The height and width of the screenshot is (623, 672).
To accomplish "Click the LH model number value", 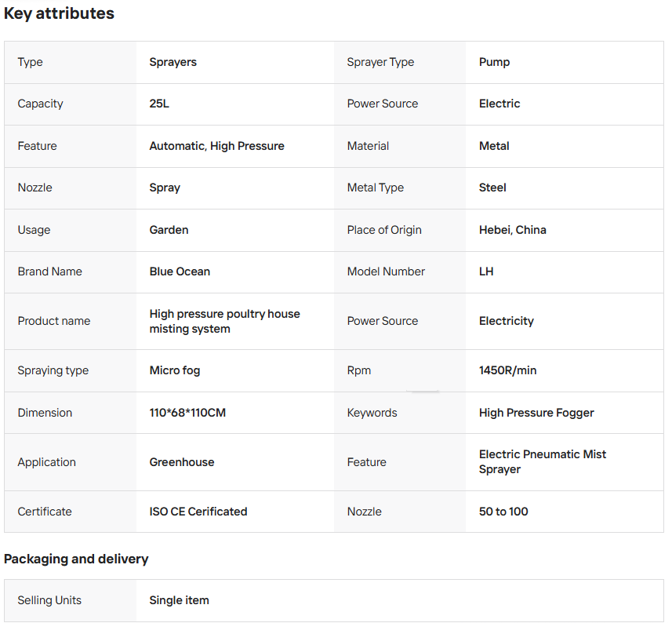I will [x=486, y=271].
